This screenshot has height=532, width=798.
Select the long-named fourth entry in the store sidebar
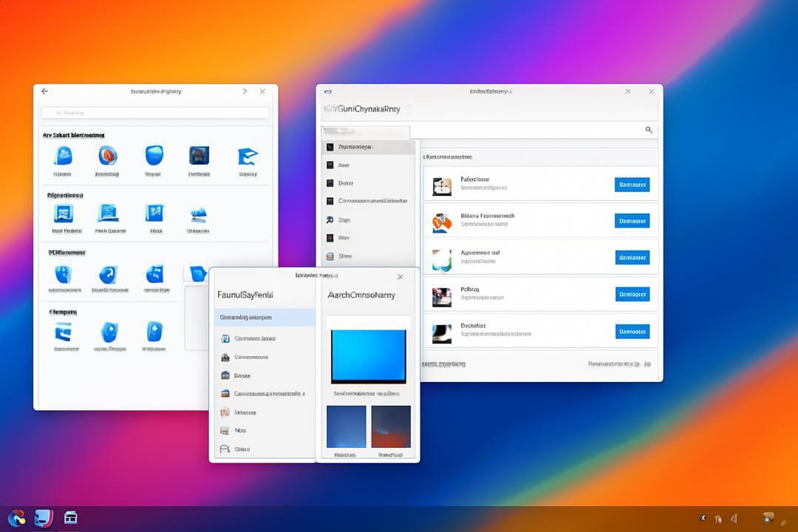369,201
